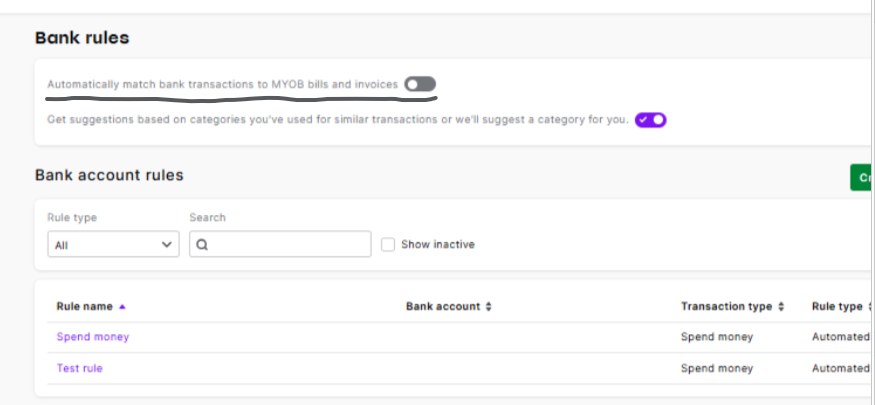Disable category suggestions toggle

pos(650,120)
